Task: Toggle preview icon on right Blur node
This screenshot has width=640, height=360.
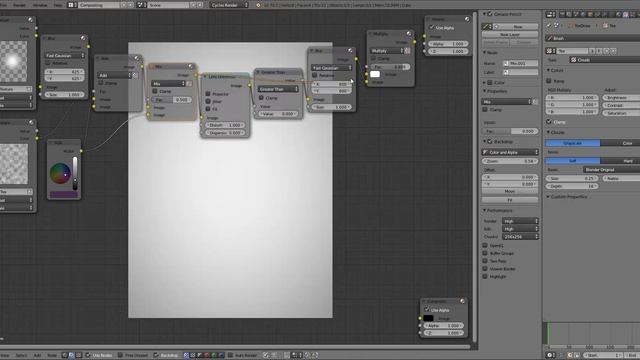Action: pyautogui.click(x=350, y=51)
